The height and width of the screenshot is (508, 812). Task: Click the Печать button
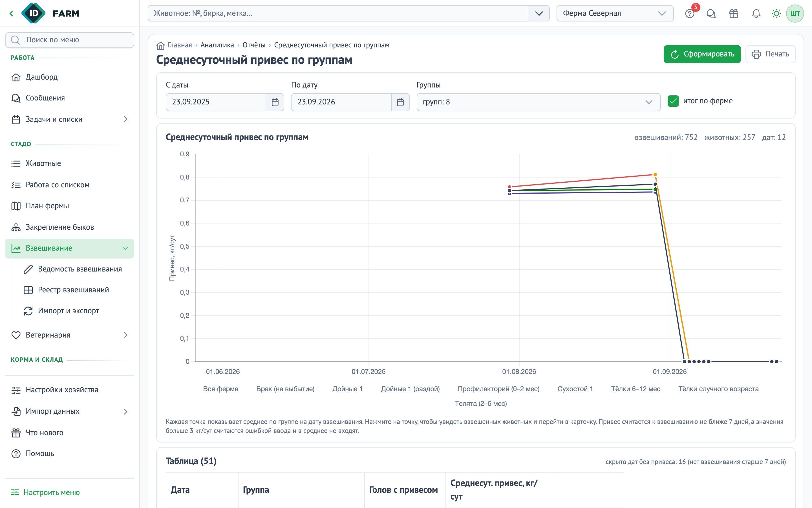tap(770, 54)
